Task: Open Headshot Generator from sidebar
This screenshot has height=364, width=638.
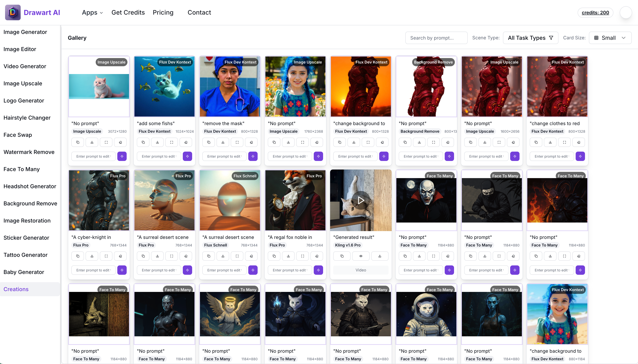Action: click(30, 186)
